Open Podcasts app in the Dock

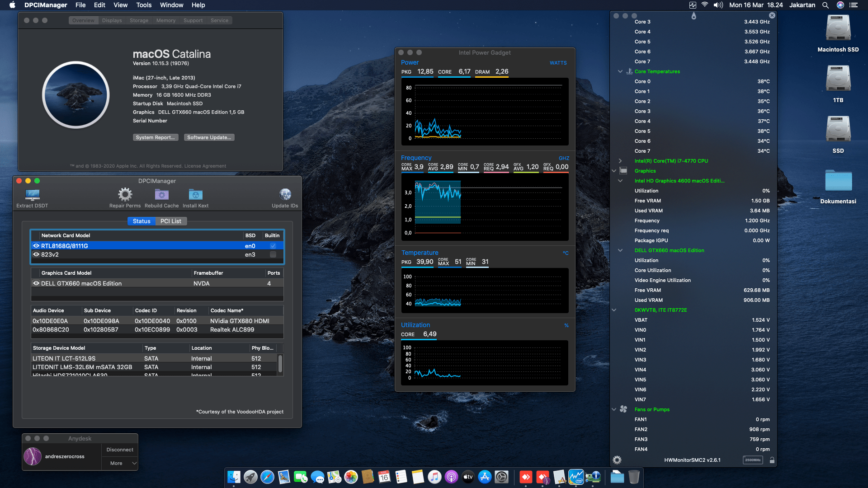click(451, 477)
